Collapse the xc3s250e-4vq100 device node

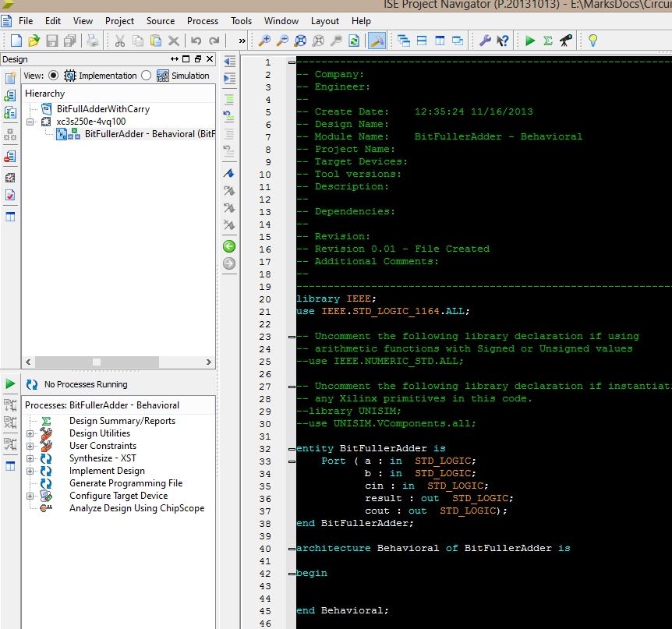(x=30, y=122)
